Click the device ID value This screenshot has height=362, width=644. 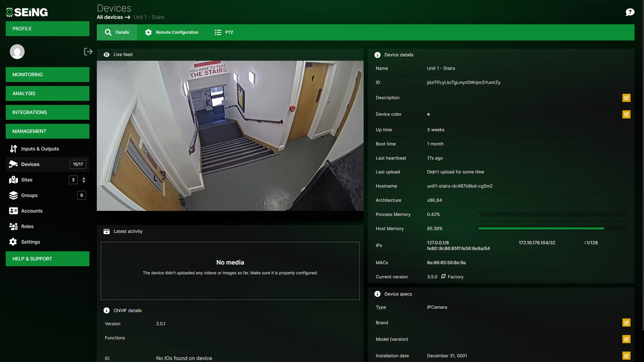click(463, 83)
